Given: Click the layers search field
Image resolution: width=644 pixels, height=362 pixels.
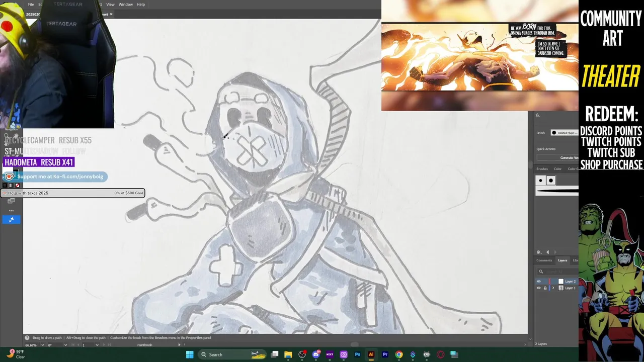Looking at the screenshot, I should (x=558, y=271).
